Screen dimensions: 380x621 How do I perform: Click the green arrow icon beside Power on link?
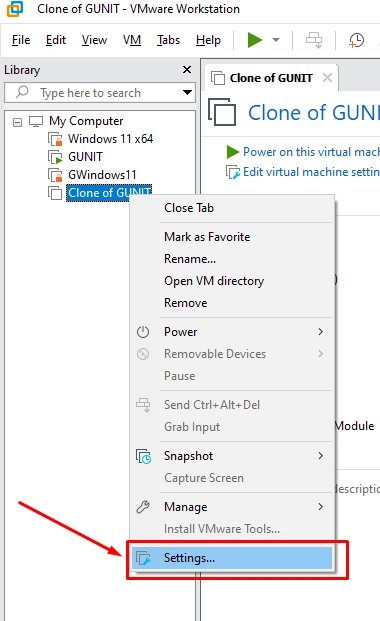point(233,152)
